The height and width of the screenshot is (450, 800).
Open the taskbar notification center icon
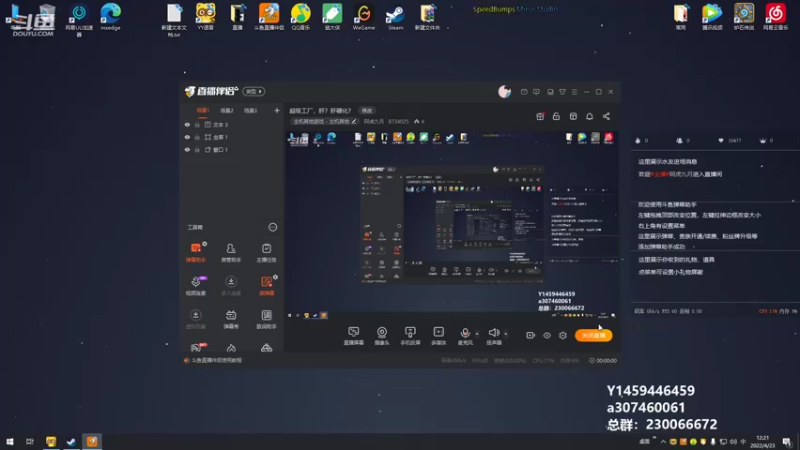[x=787, y=442]
